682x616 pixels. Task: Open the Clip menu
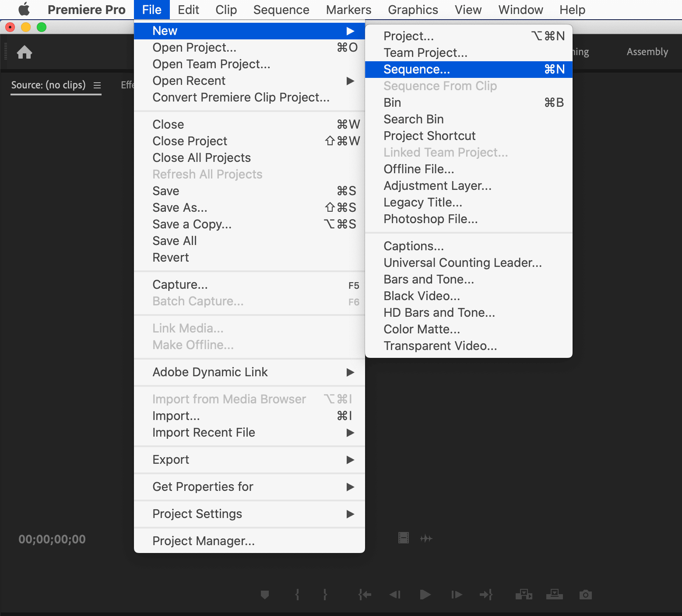coord(226,10)
